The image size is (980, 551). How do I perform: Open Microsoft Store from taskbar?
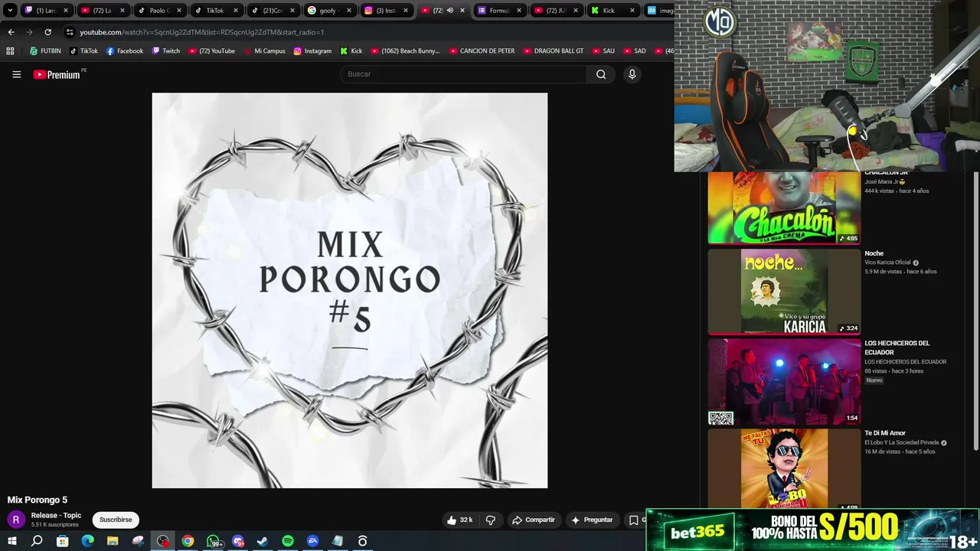coord(62,541)
